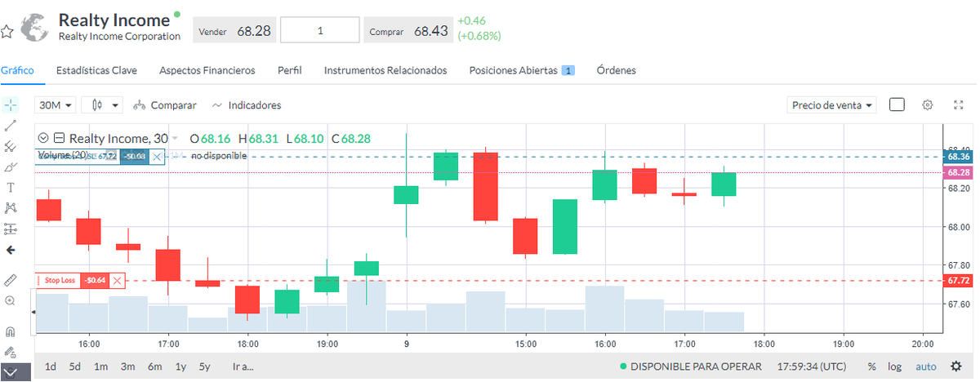Screen dimensions: 980x382
Task: Open the Órdenes tab
Action: pos(617,70)
